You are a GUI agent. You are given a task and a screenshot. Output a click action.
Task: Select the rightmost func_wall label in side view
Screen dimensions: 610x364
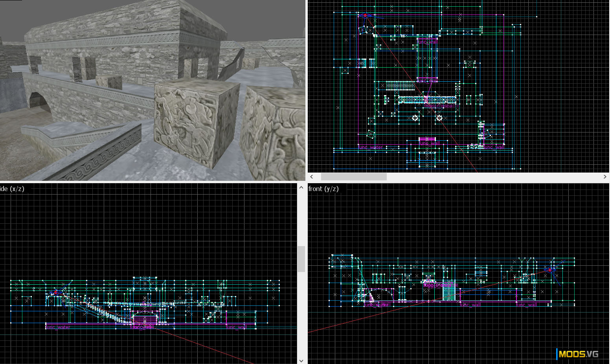coord(236,327)
